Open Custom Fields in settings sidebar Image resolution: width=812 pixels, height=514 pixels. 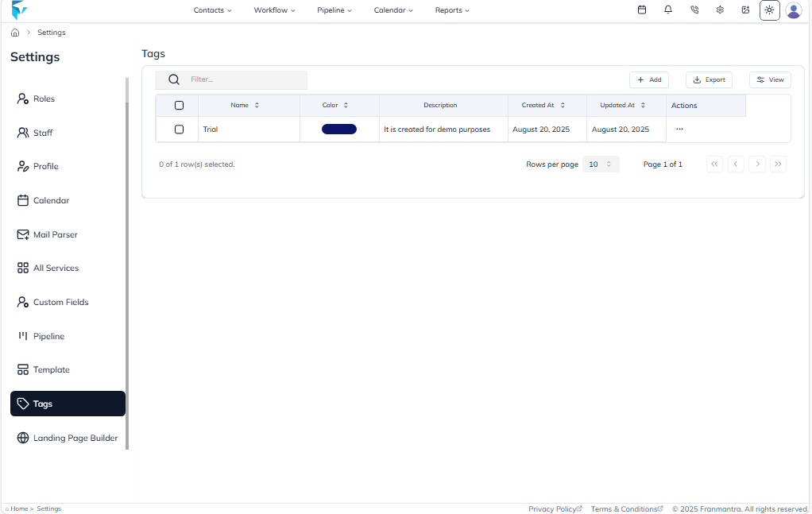pos(60,302)
